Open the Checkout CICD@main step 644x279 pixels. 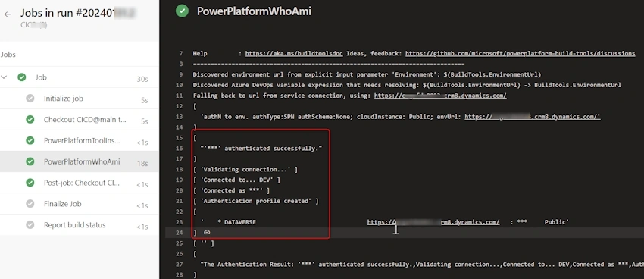pos(80,120)
